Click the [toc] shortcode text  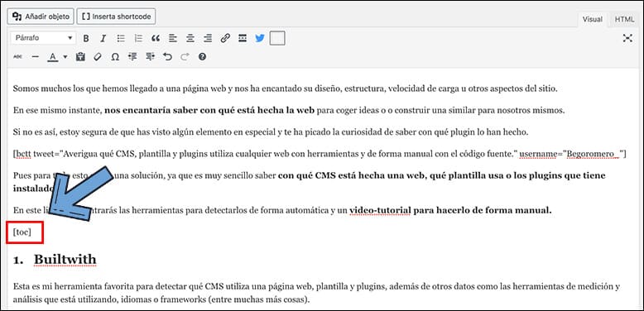tap(22, 232)
